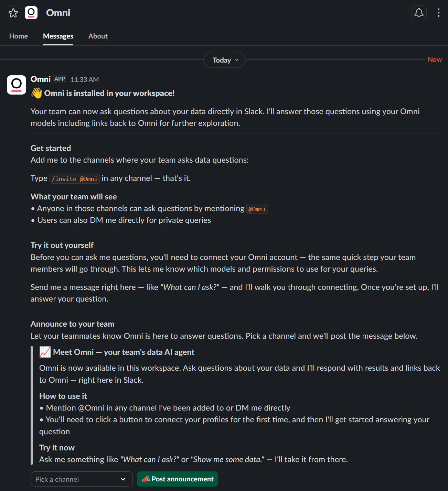Click the /invite @Omni code snippet
This screenshot has height=491, width=448.
(x=75, y=179)
